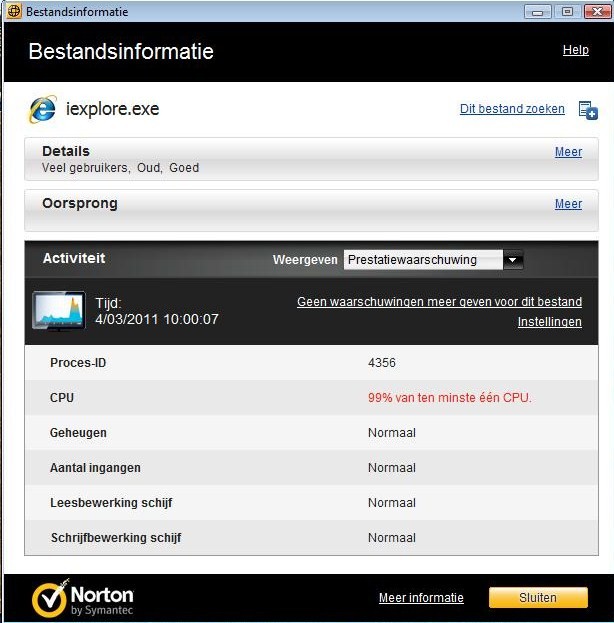The height and width of the screenshot is (623, 614).
Task: Click 'Dit bestand zoeken' link
Action: pyautogui.click(x=512, y=109)
